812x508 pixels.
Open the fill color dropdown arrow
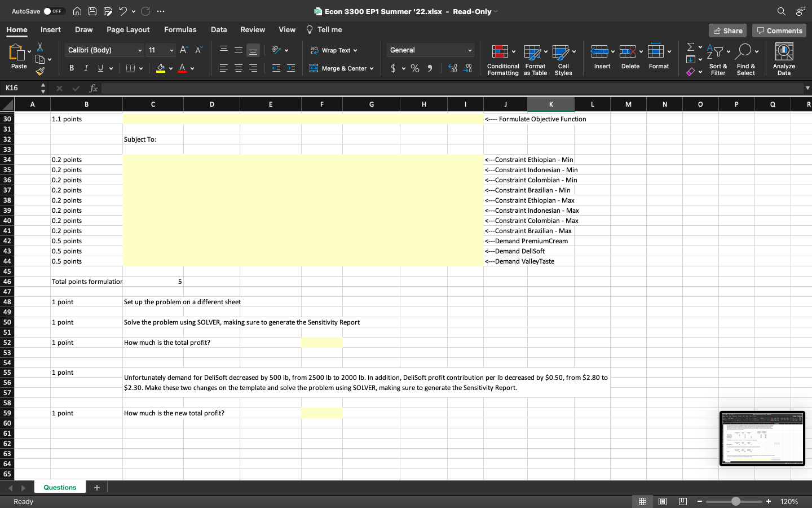pyautogui.click(x=171, y=68)
